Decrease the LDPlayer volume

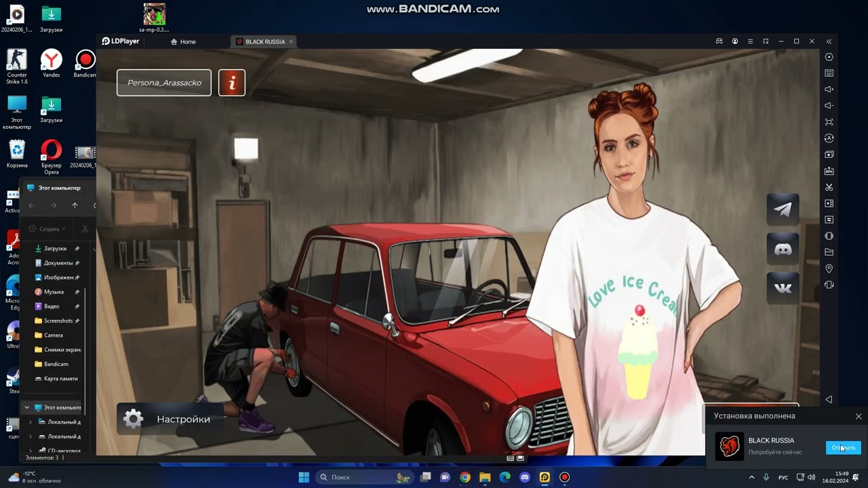pyautogui.click(x=829, y=106)
